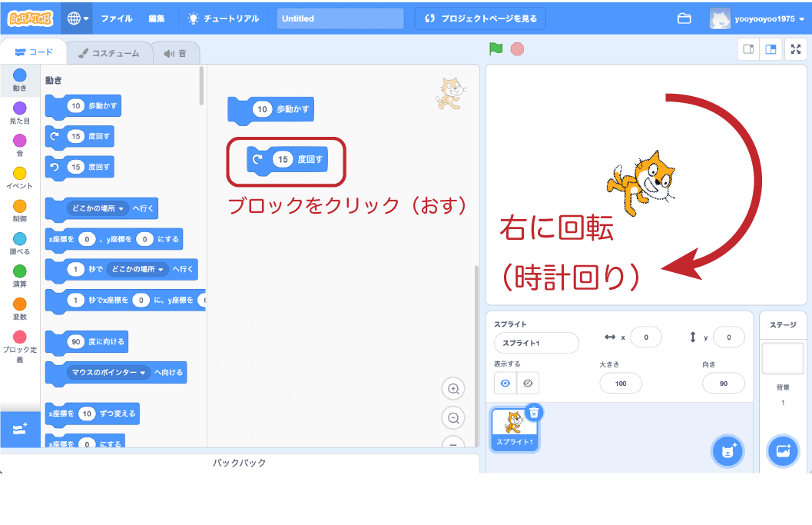
Task: Switch to the コスチューム tab
Action: 109,53
